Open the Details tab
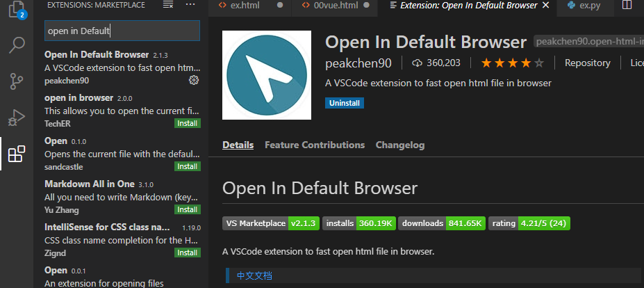This screenshot has height=288, width=644. (x=238, y=145)
